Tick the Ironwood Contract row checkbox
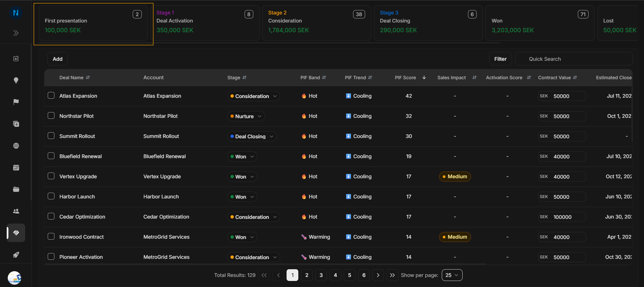The height and width of the screenshot is (287, 644). tap(51, 236)
